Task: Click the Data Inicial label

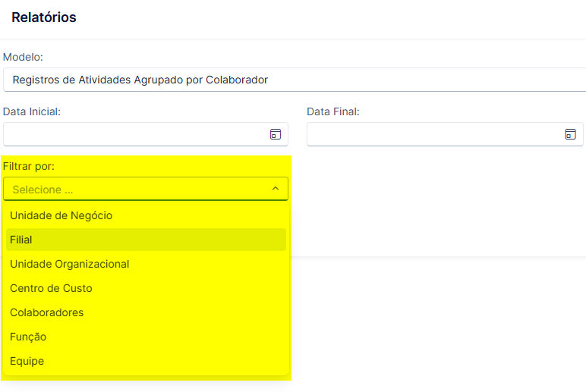Action: click(x=32, y=111)
